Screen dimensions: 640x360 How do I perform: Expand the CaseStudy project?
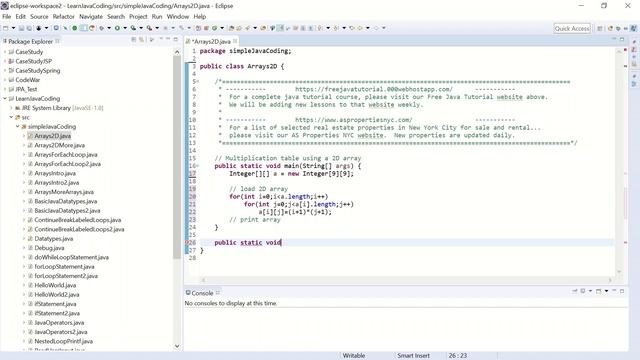5,52
